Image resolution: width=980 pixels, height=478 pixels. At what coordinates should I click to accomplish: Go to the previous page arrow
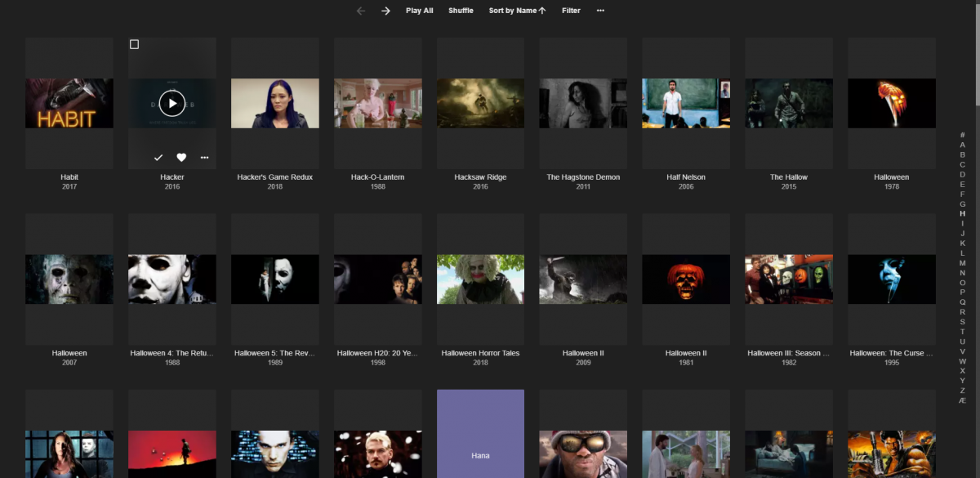click(361, 11)
